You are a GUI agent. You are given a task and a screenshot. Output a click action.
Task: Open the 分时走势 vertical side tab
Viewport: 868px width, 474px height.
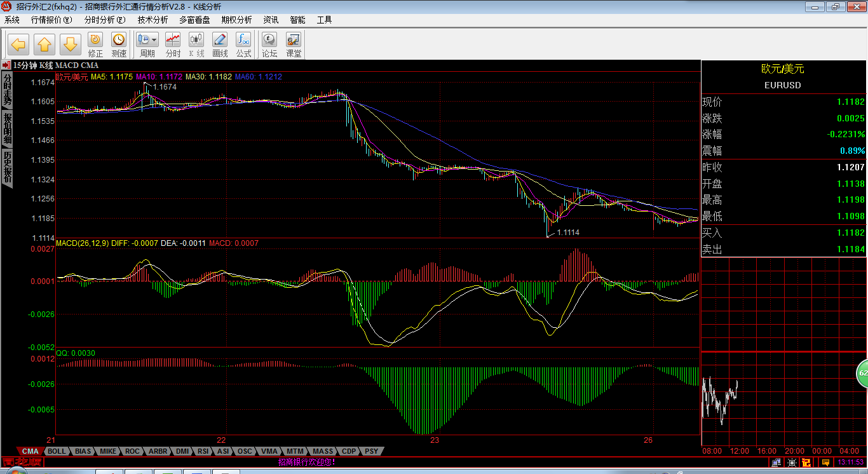click(8, 90)
